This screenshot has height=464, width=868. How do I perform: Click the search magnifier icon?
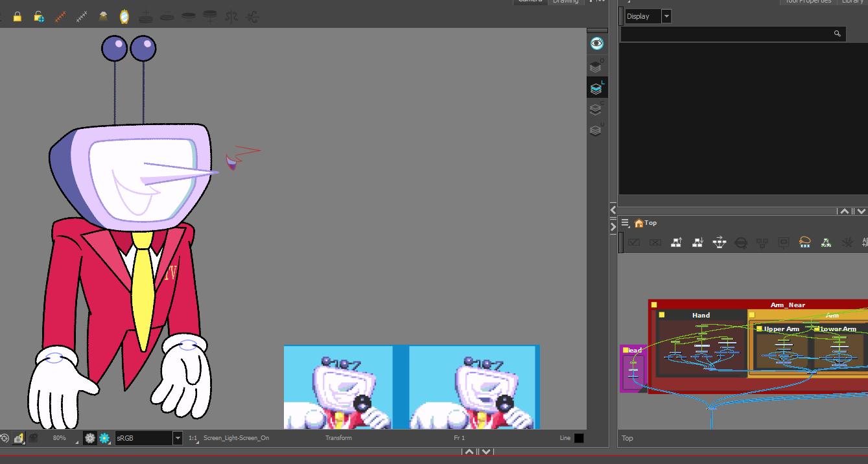tap(837, 34)
